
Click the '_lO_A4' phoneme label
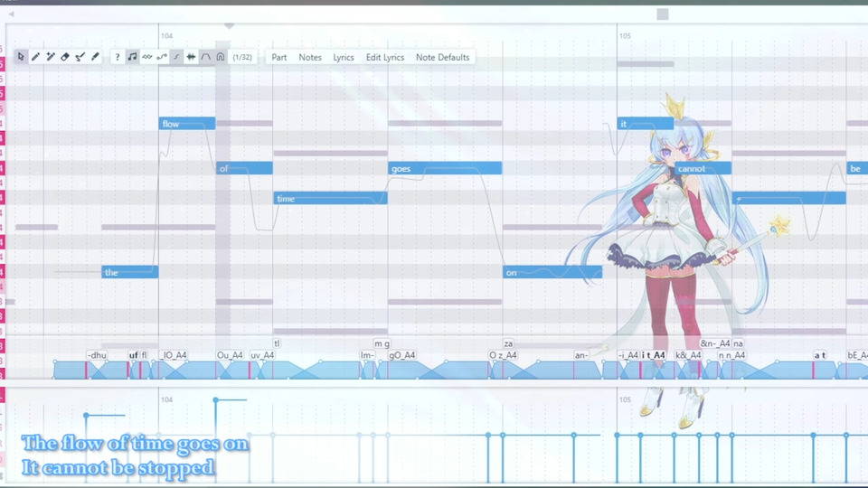[174, 355]
